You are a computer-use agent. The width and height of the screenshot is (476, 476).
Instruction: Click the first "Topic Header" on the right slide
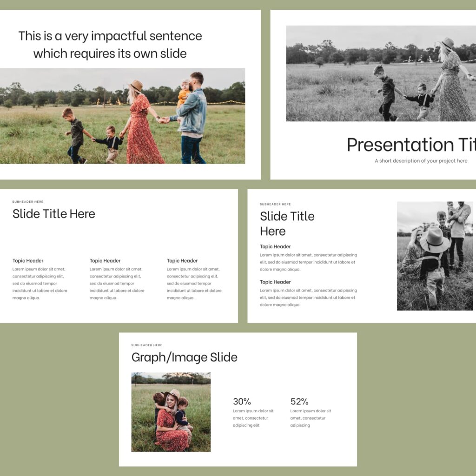pos(275,246)
